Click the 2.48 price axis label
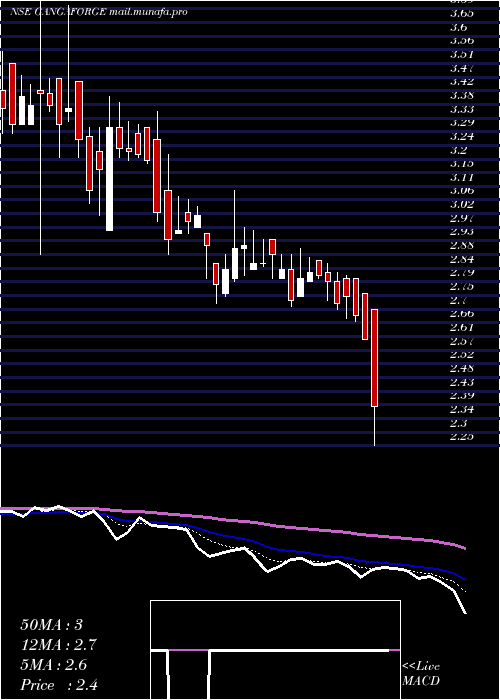500x700 pixels. coord(462,368)
